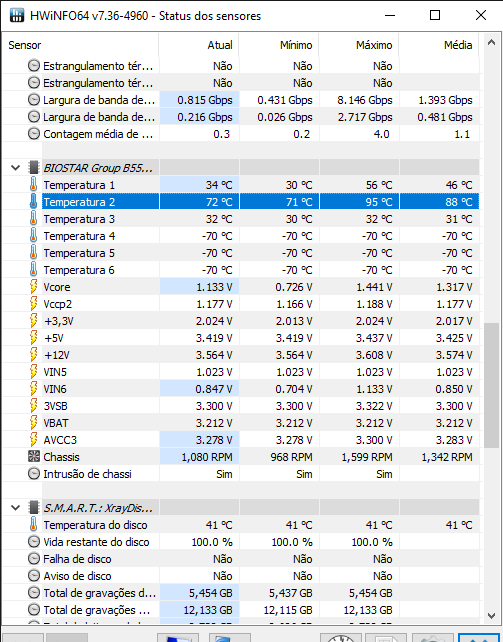
Task: Click the 95 °C maximum for Temperatura 2
Action: click(379, 202)
